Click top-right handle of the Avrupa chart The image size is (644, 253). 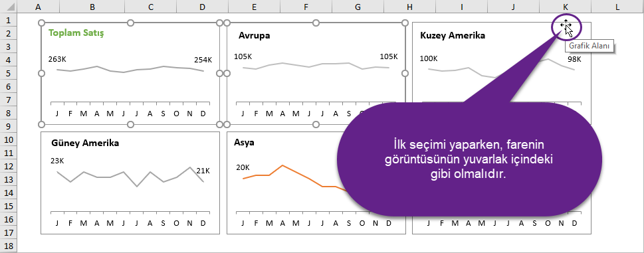[x=405, y=23]
